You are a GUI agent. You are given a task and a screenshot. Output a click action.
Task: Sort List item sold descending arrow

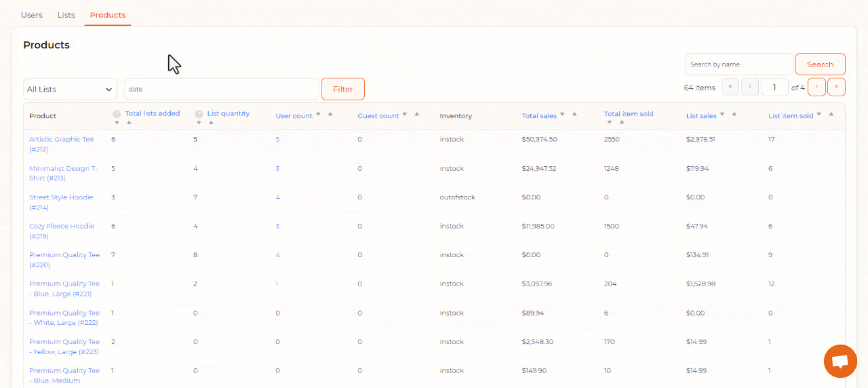819,115
